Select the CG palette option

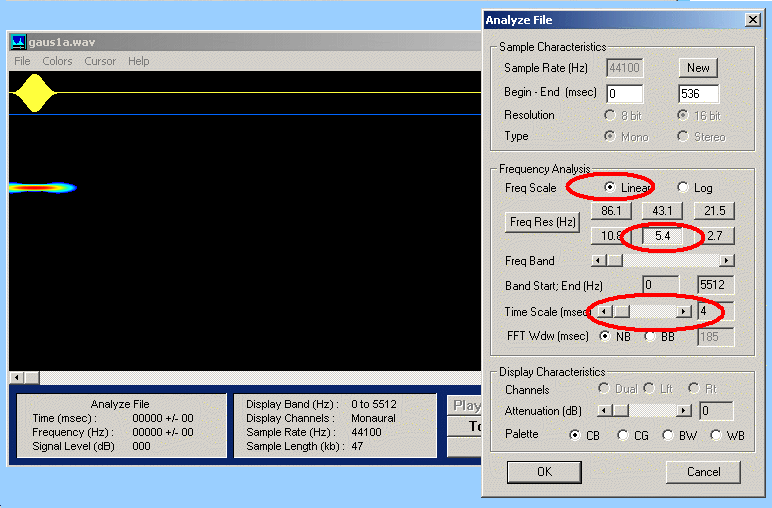point(622,435)
